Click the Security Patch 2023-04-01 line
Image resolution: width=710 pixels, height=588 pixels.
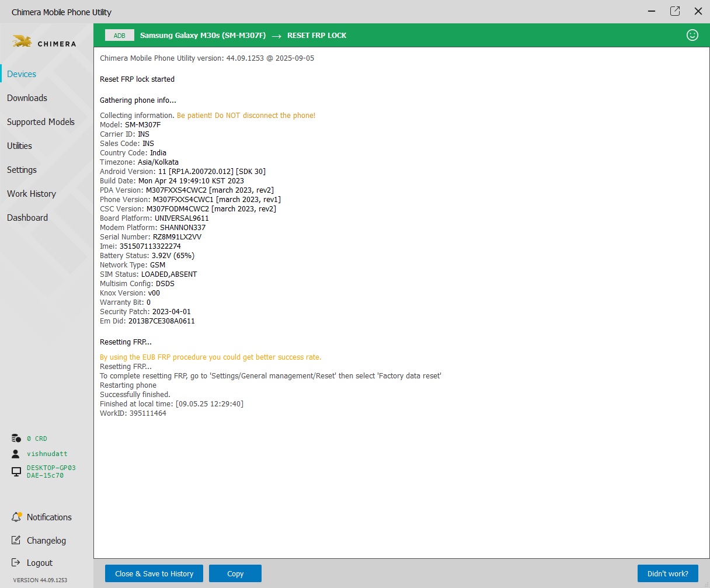145,312
